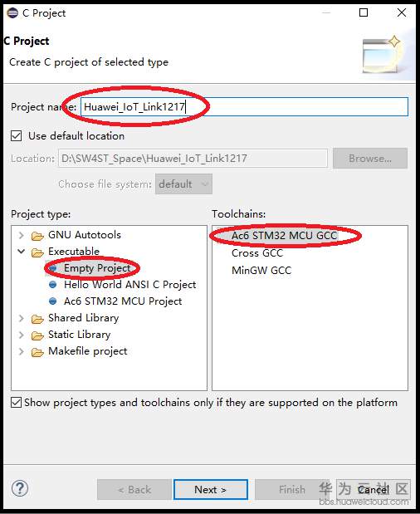
Task: Click the GNU Autotools folder icon
Action: pyautogui.click(x=37, y=236)
